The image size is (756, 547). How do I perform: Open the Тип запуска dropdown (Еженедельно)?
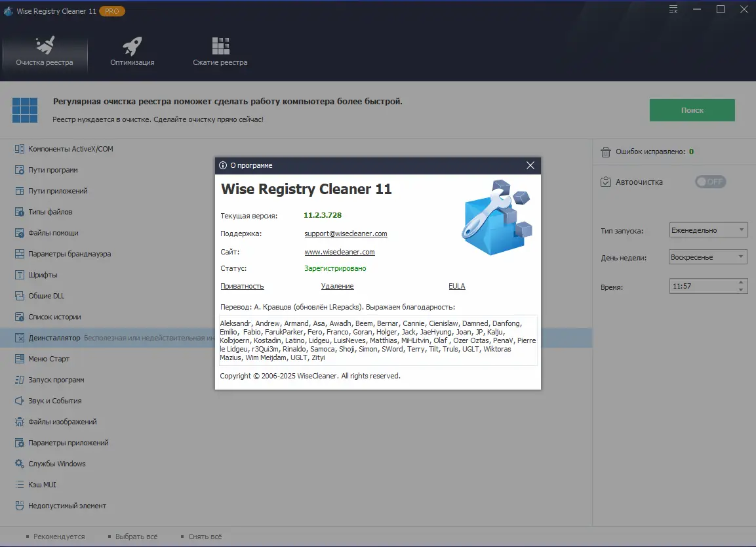[707, 230]
